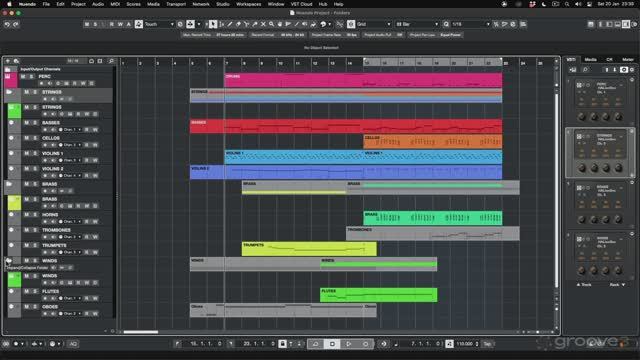Open the Studio menu
The width and height of the screenshot is (640, 360).
223,4
